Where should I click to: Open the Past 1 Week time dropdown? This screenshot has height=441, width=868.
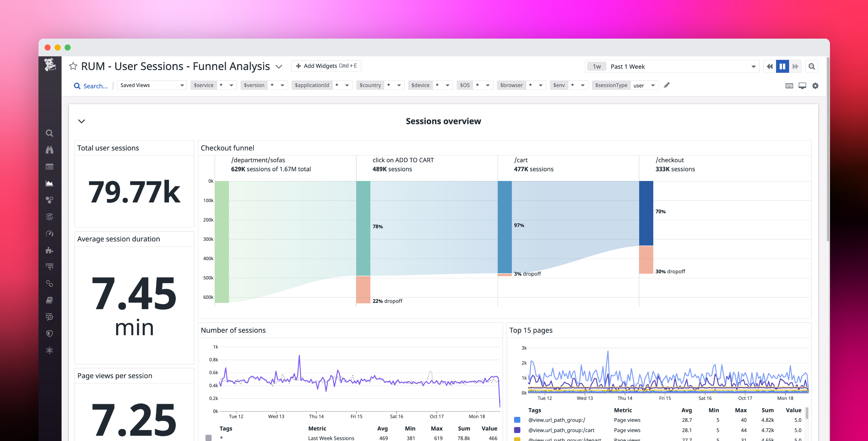pos(672,66)
